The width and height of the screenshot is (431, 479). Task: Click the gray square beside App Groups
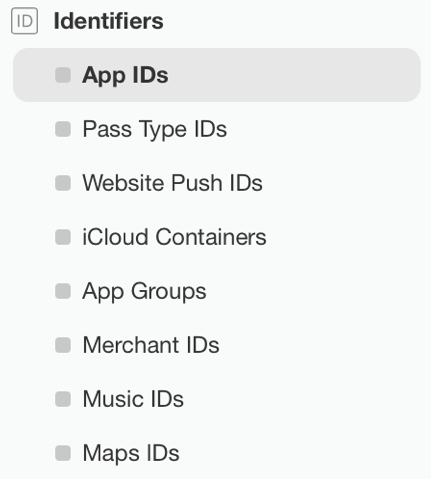tap(63, 291)
